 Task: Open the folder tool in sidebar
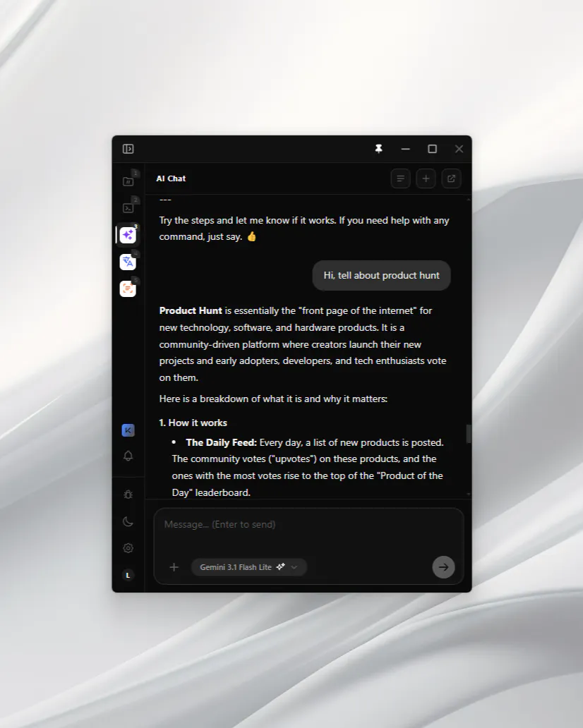128,181
